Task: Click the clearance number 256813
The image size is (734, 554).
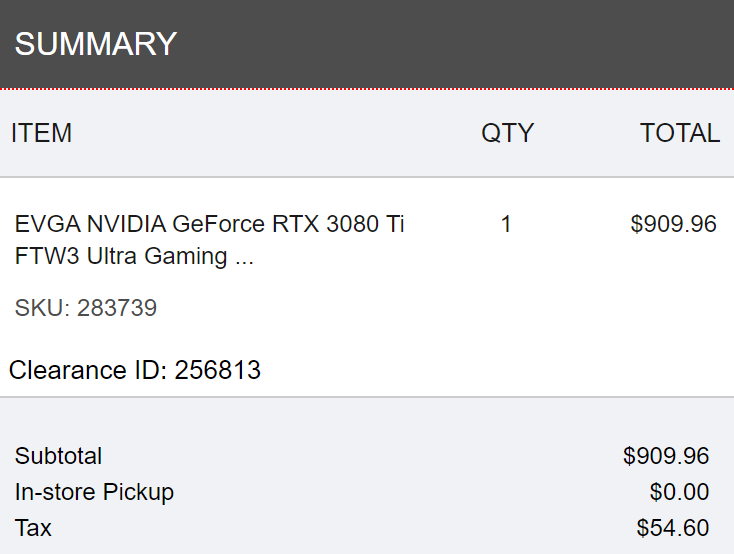Action: tap(217, 371)
